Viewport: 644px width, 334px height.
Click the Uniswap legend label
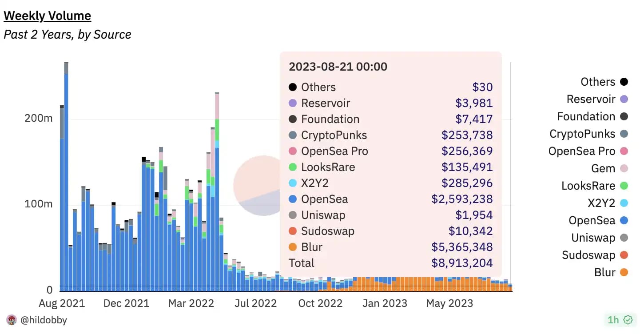pyautogui.click(x=593, y=238)
